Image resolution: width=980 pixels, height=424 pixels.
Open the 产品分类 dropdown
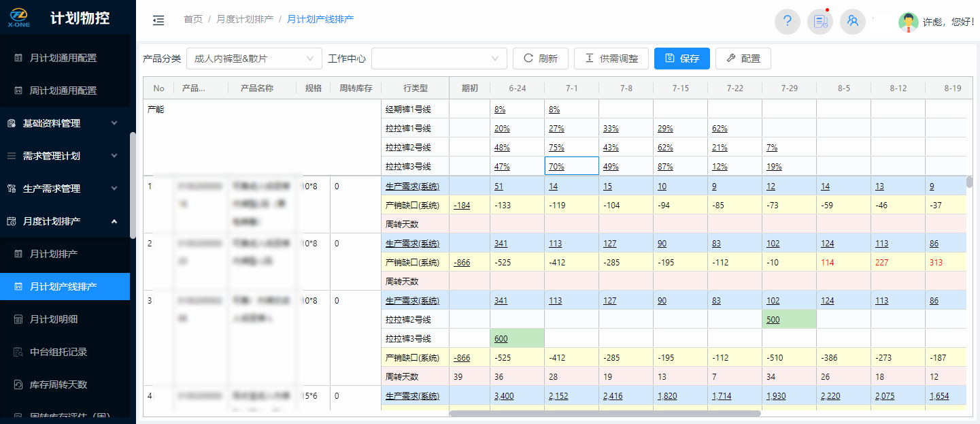[254, 59]
